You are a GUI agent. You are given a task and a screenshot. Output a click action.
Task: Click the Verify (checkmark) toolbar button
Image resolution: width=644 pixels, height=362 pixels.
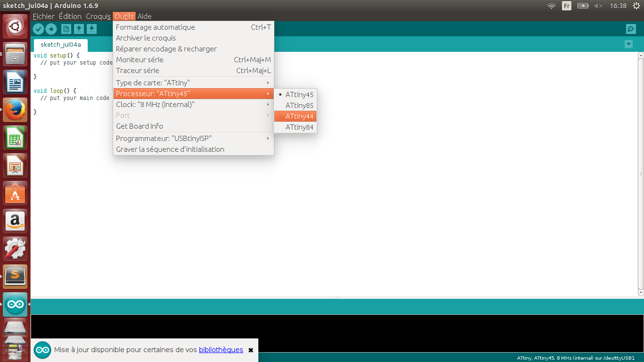[x=39, y=29]
